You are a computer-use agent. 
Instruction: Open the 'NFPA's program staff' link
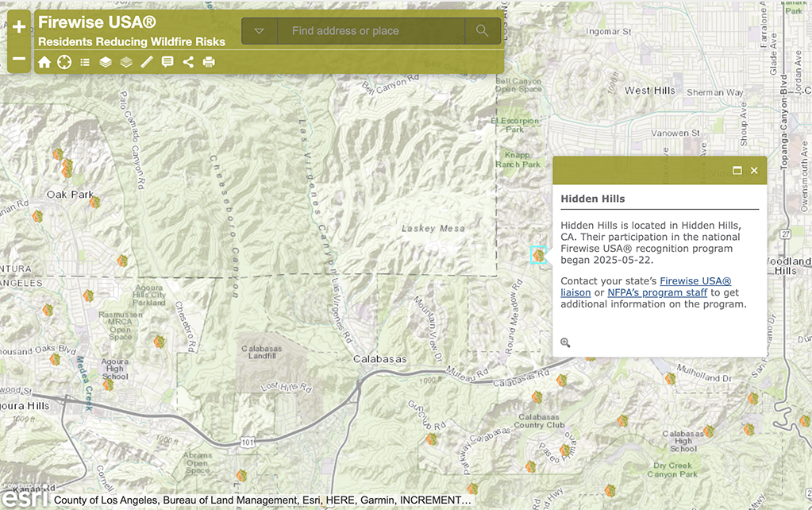pyautogui.click(x=656, y=292)
